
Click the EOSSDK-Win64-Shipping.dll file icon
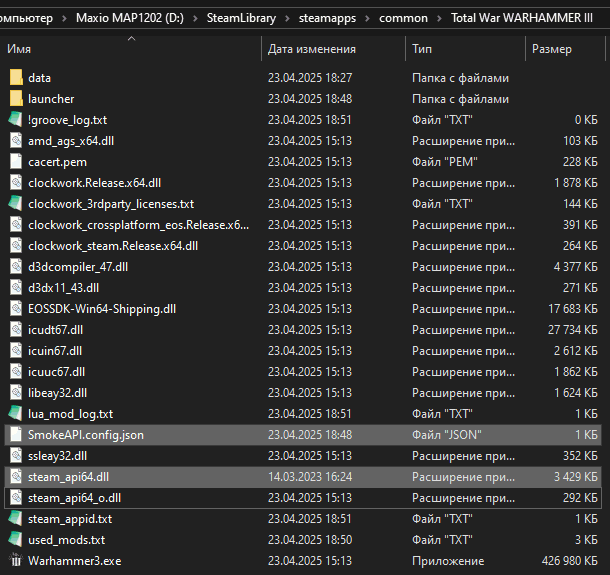tap(16, 308)
